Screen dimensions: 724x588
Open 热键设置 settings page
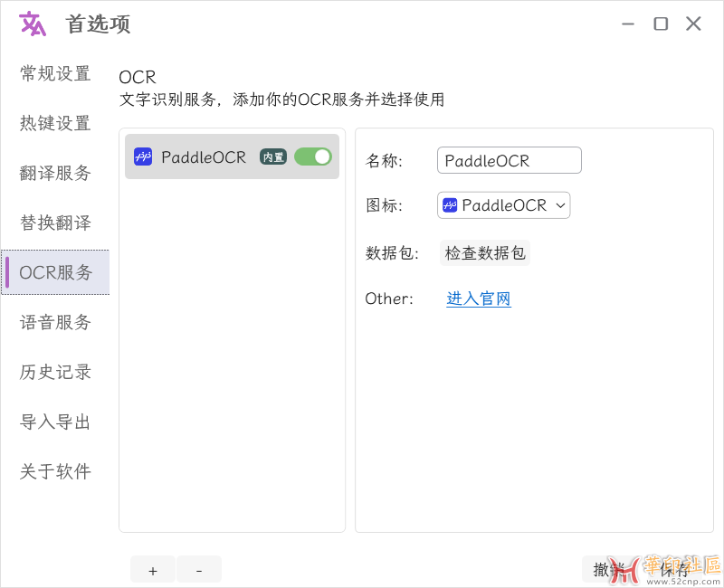tap(54, 123)
